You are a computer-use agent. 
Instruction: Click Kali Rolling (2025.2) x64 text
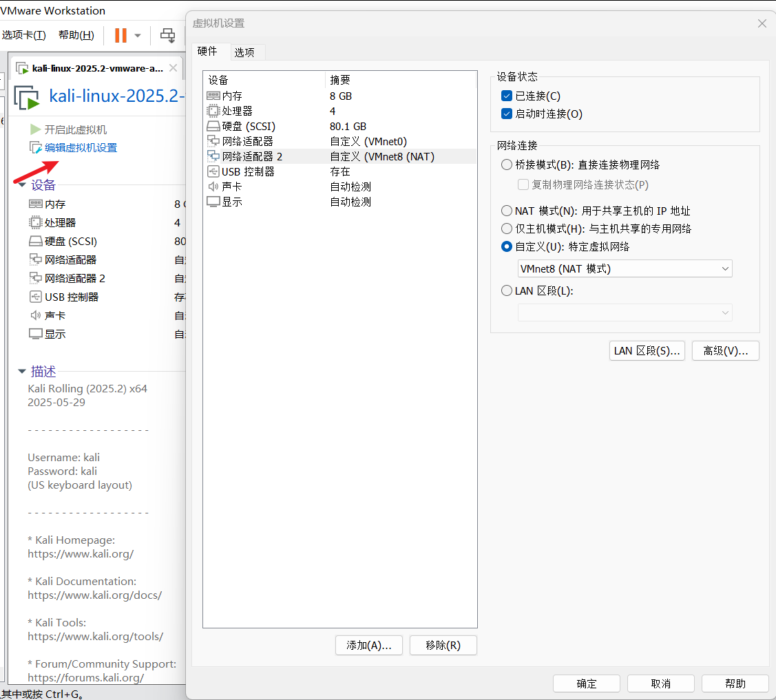tap(87, 388)
